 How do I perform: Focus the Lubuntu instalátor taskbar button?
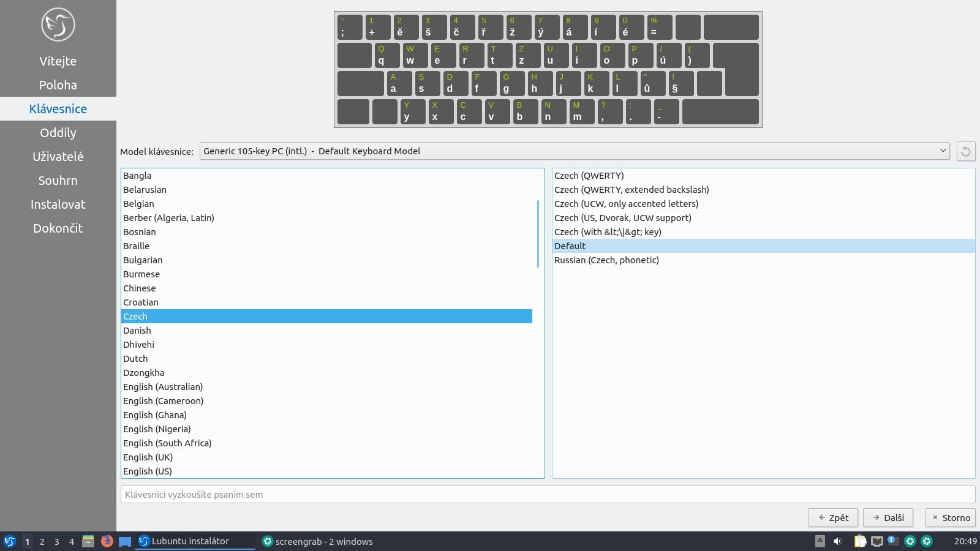point(195,541)
